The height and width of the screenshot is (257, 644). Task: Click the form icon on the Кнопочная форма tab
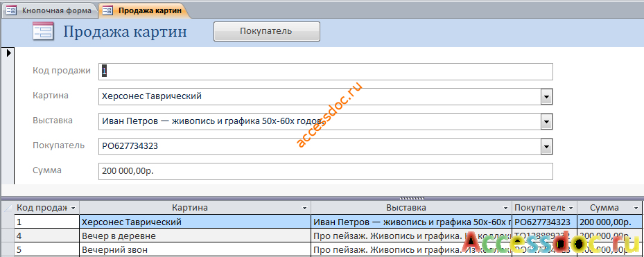[11, 10]
